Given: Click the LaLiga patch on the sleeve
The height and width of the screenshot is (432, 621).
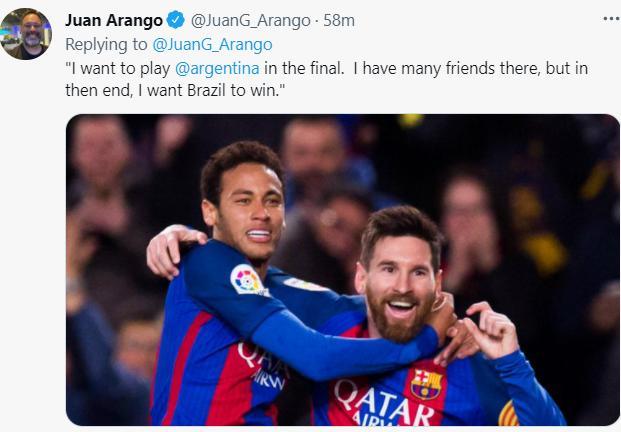Looking at the screenshot, I should [x=246, y=280].
